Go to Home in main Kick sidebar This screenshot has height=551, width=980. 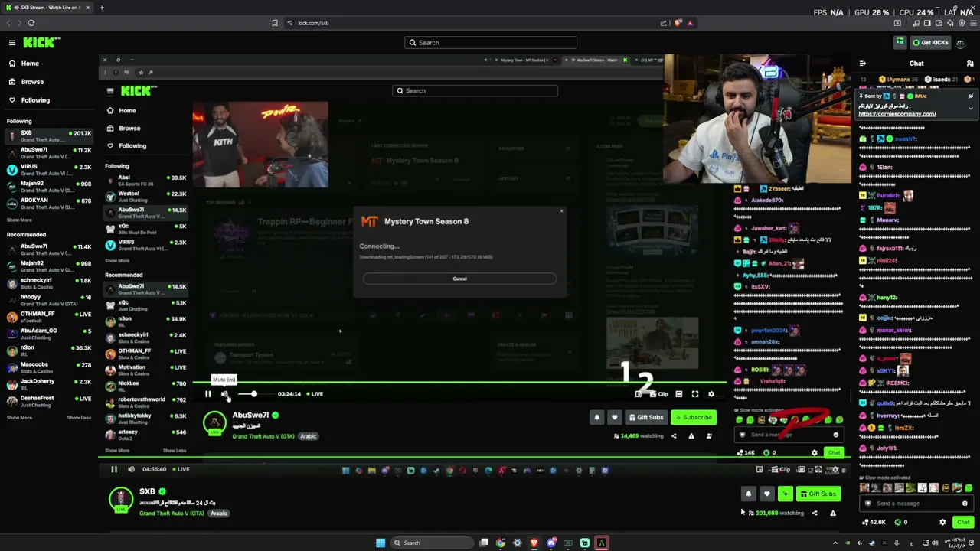click(x=24, y=64)
